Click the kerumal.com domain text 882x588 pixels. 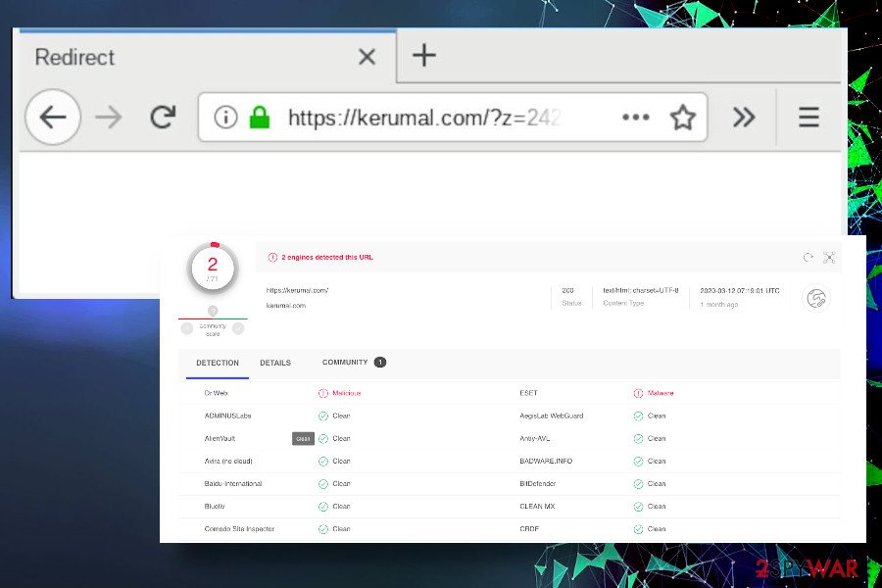[286, 306]
